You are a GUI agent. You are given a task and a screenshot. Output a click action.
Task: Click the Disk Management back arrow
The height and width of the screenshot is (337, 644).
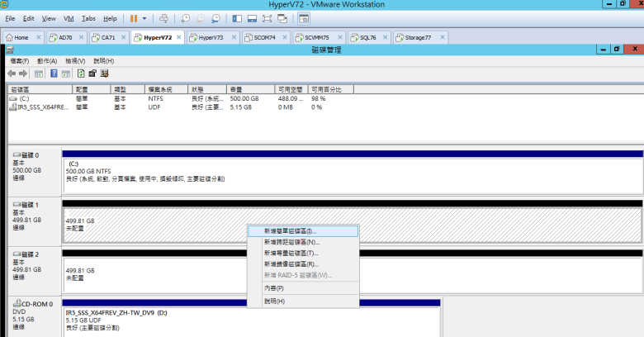click(12, 73)
